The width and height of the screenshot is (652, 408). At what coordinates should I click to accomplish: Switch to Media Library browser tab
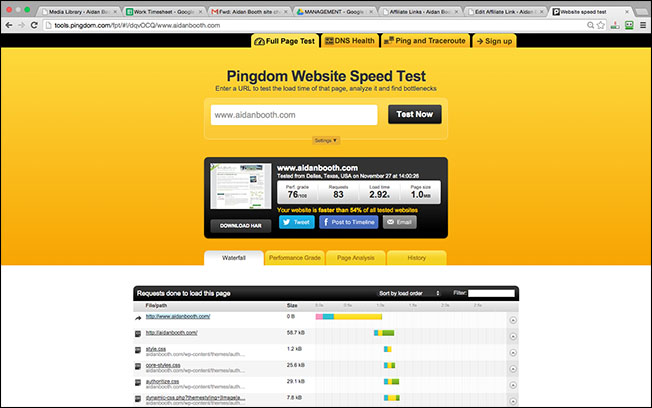point(78,12)
